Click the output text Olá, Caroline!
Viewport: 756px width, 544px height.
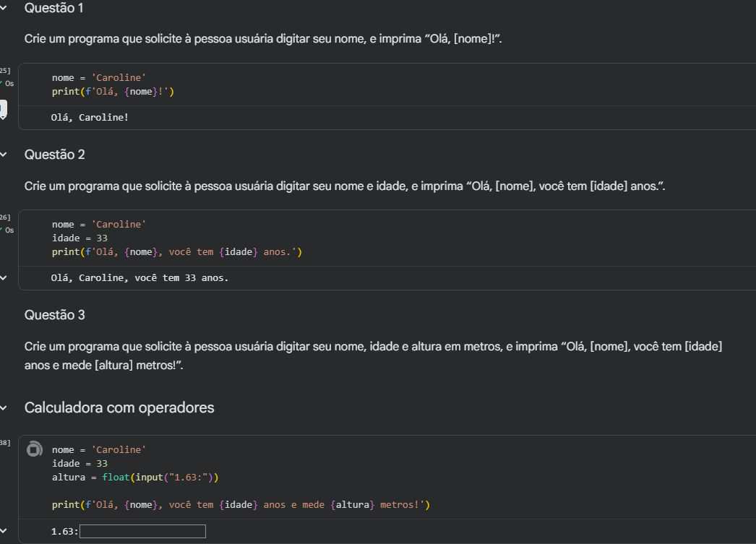click(90, 117)
